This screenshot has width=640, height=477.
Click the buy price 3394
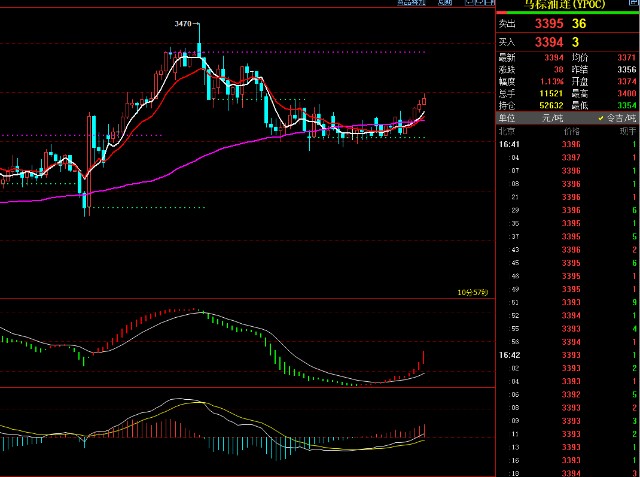(x=548, y=42)
